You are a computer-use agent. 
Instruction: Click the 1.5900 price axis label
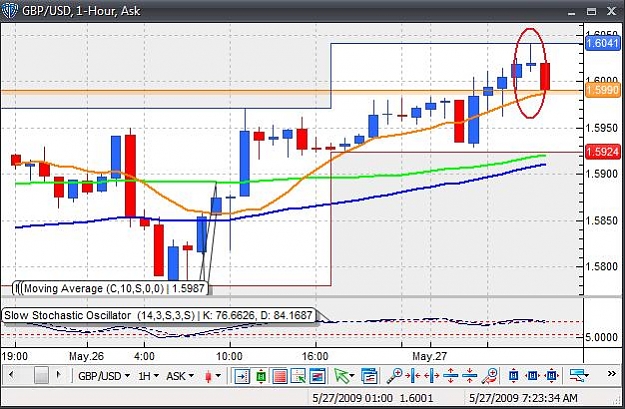(602, 174)
